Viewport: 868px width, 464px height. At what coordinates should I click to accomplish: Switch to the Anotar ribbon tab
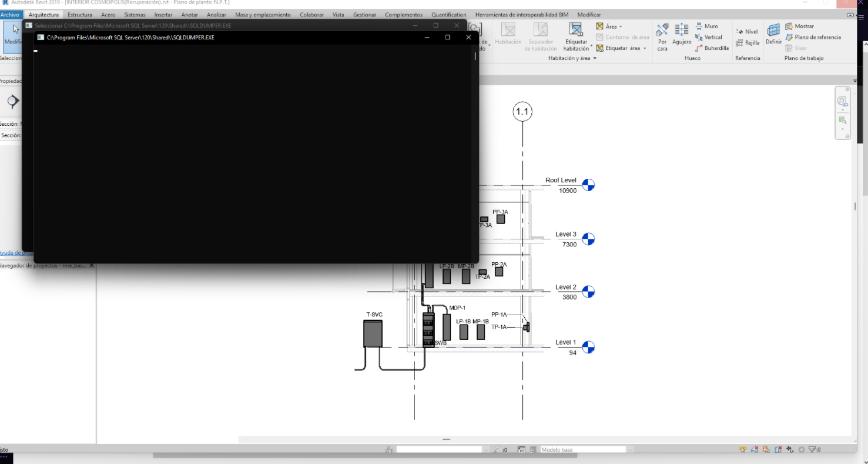pyautogui.click(x=189, y=15)
